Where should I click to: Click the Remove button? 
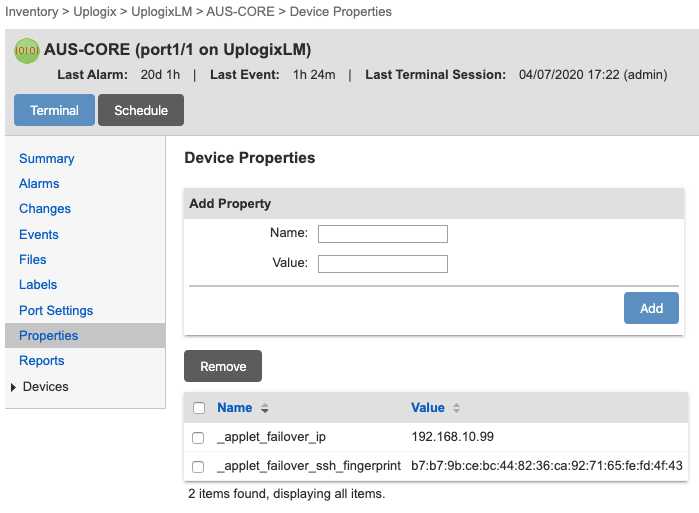[x=222, y=366]
